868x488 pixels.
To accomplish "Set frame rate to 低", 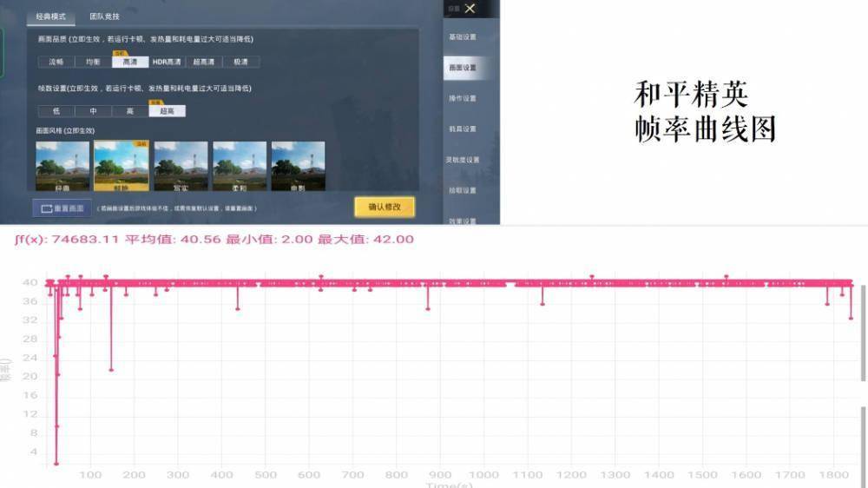I will [56, 111].
